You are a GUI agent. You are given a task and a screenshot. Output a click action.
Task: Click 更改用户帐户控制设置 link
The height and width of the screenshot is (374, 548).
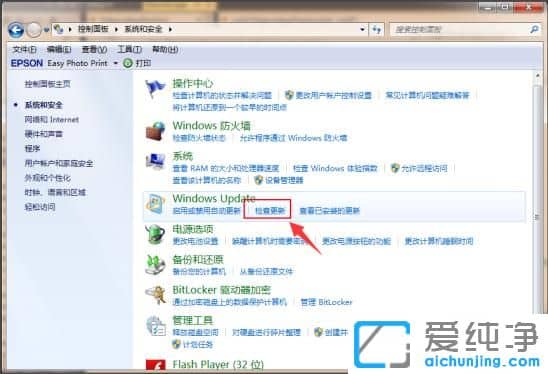coord(333,95)
